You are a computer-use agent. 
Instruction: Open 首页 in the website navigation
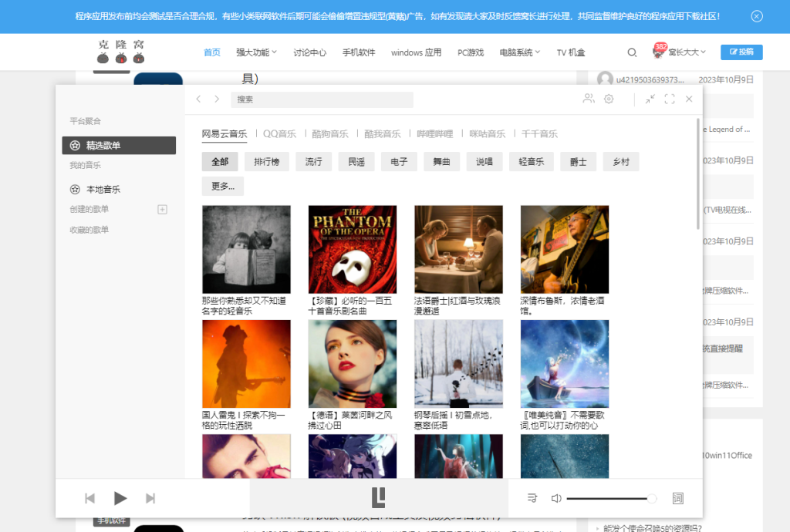coord(212,52)
